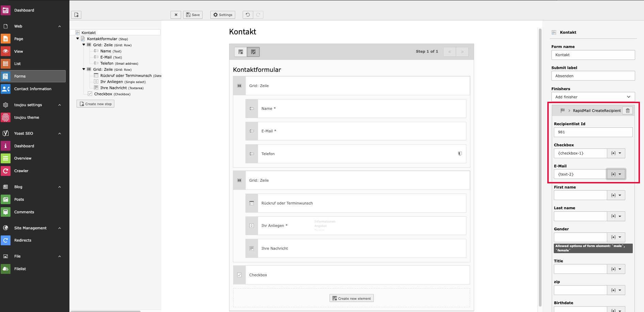644x312 pixels.
Task: Open the Contact Information module
Action: click(x=33, y=89)
